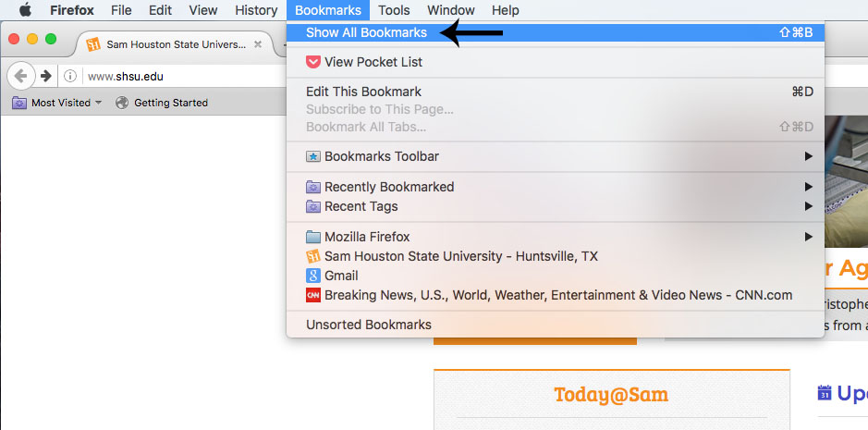Image resolution: width=868 pixels, height=430 pixels.
Task: Open the View menu
Action: 203,10
